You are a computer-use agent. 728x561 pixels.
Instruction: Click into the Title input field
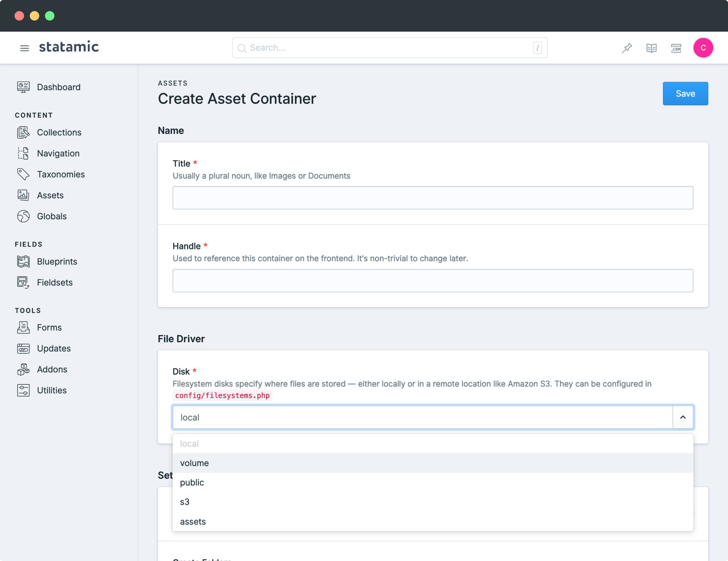433,198
